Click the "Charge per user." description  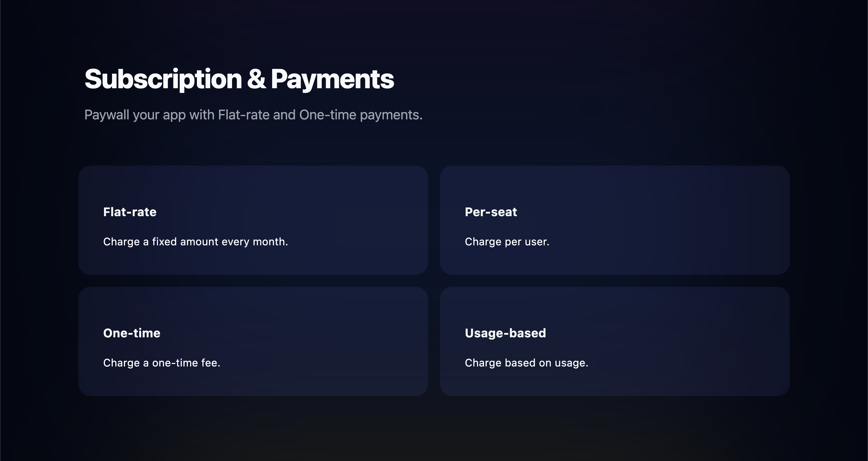(x=507, y=242)
